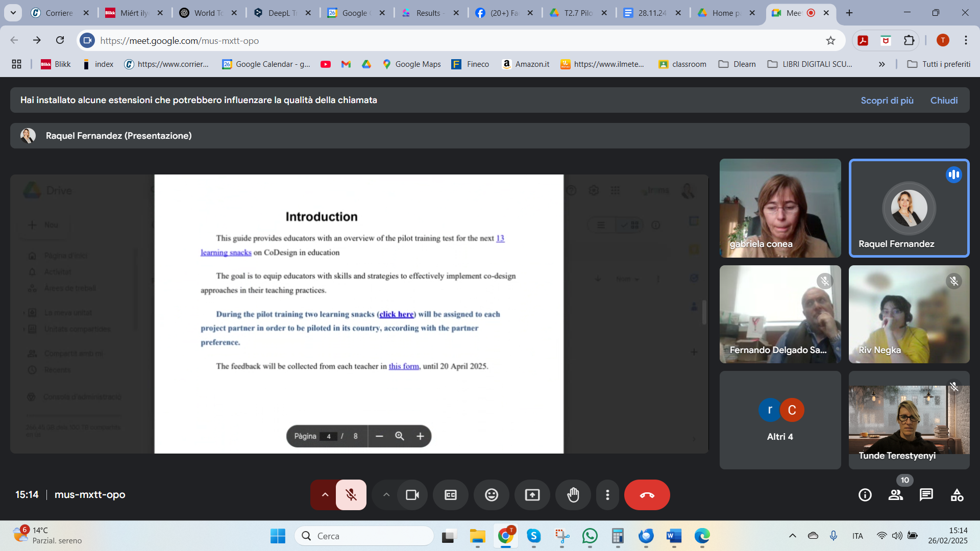Open the participants people icon
Viewport: 980px width, 551px height.
click(x=896, y=495)
